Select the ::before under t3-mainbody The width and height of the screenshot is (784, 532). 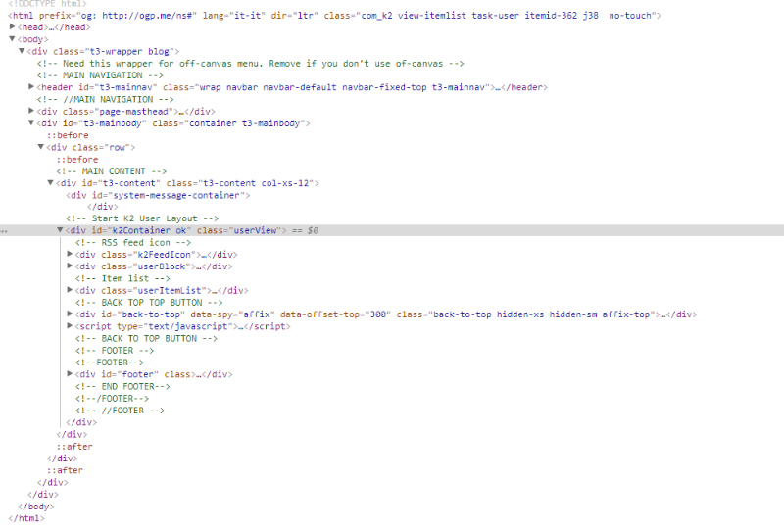68,135
